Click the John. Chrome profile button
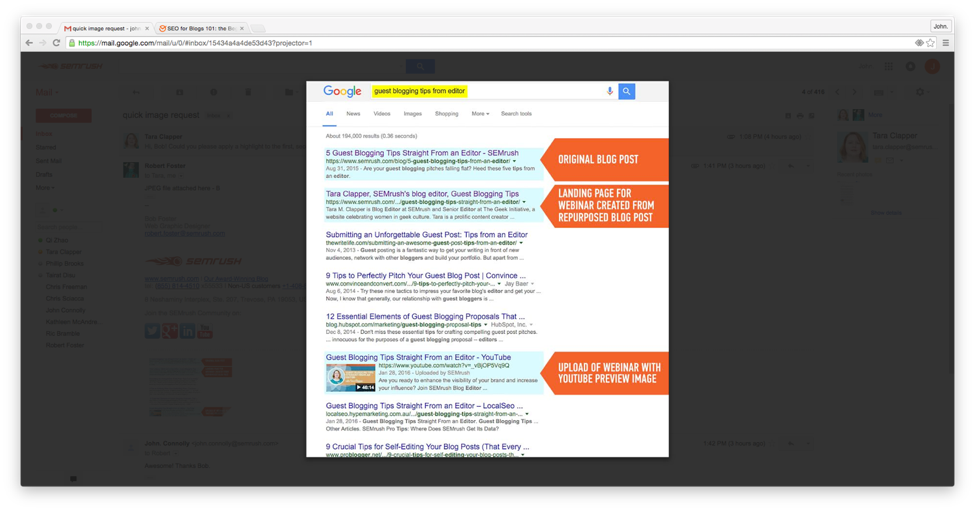The width and height of the screenshot is (975, 511). pos(940,26)
